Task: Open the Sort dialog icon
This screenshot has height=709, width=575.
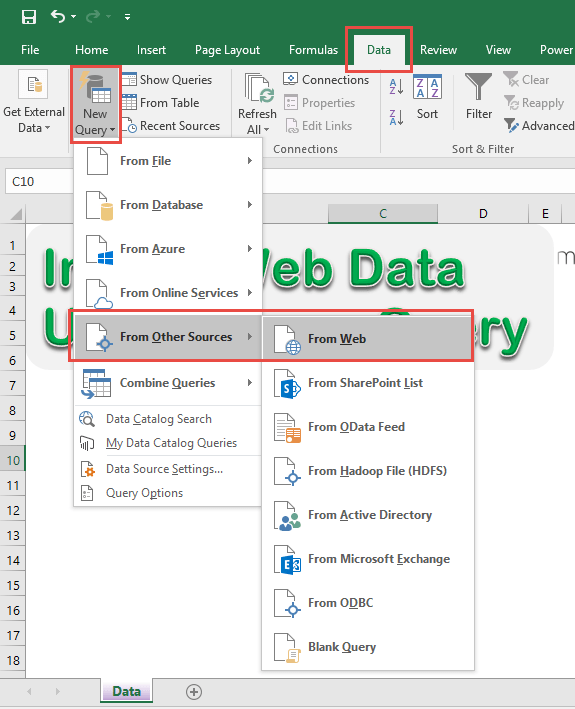Action: tap(427, 86)
